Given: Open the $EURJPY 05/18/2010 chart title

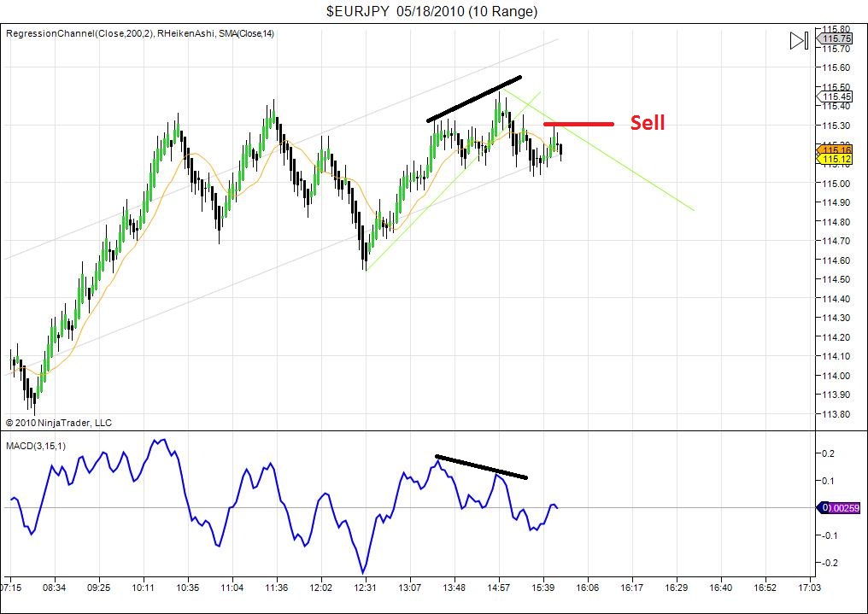Looking at the screenshot, I should tap(432, 11).
